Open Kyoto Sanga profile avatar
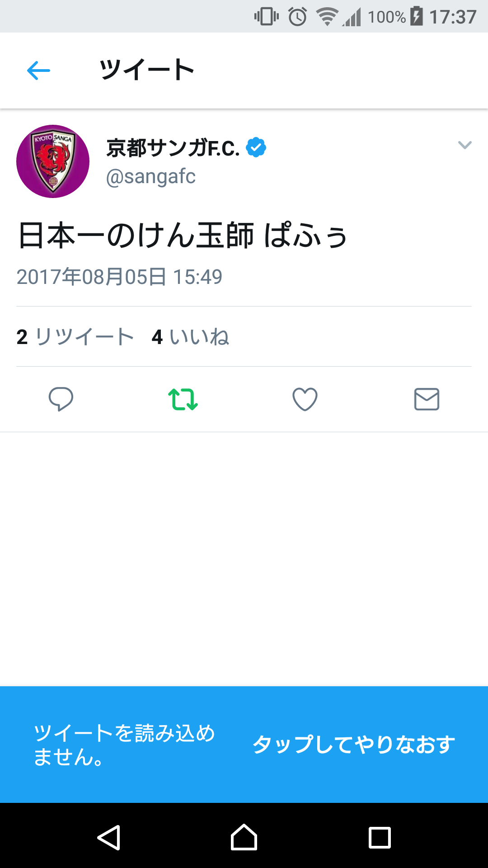488x868 pixels. coord(53,161)
